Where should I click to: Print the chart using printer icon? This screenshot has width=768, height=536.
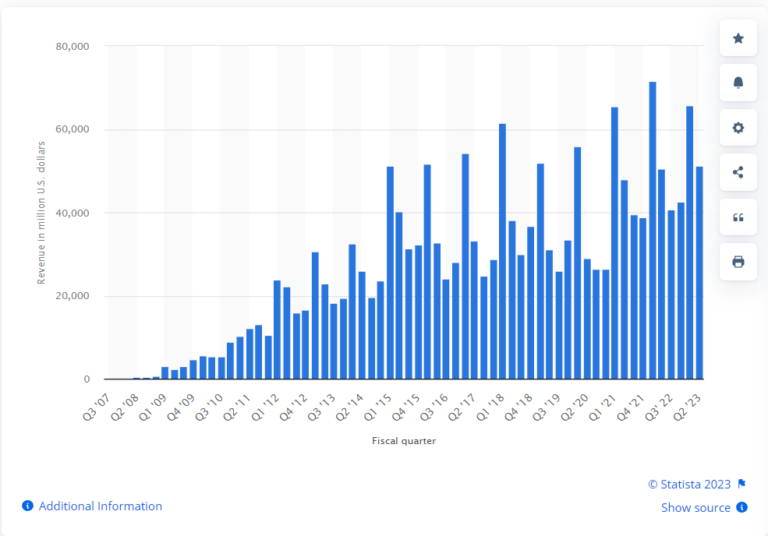pos(738,262)
